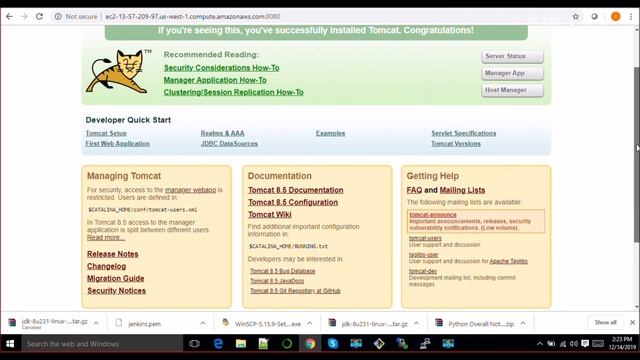The image size is (640, 360).
Task: Open the FAQ link
Action: pyautogui.click(x=414, y=190)
